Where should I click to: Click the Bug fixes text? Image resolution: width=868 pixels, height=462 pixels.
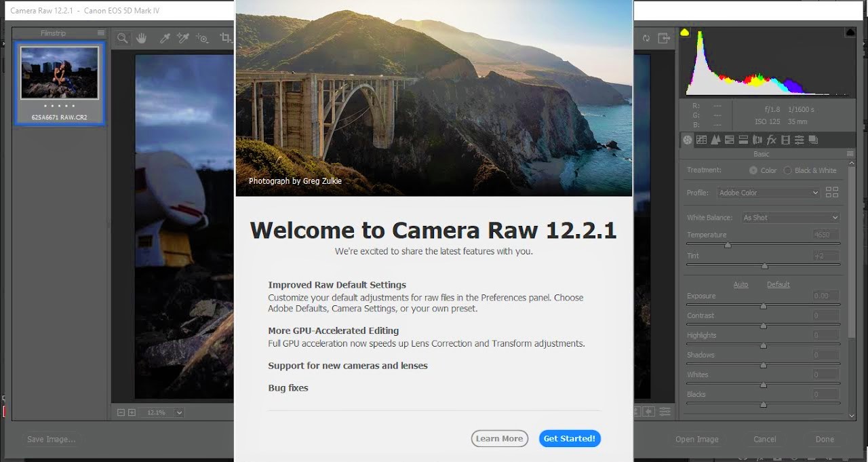(x=288, y=388)
